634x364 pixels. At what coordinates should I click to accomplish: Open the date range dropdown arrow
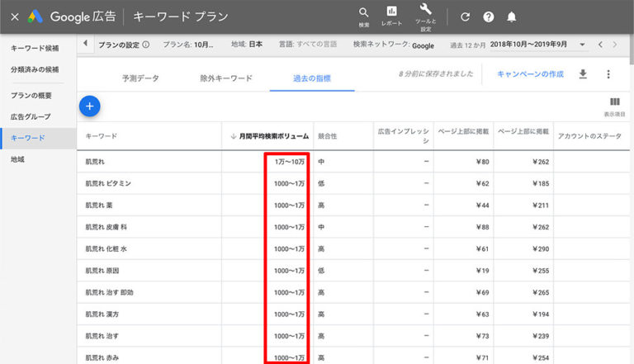click(x=582, y=45)
